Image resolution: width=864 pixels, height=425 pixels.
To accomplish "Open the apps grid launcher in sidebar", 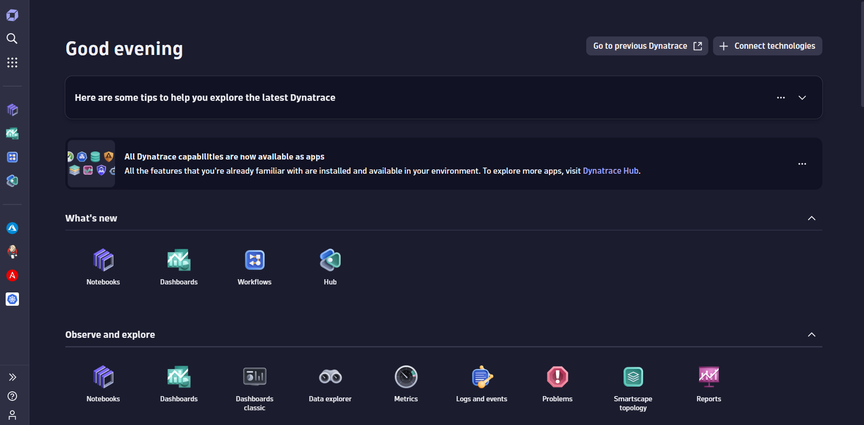I will click(12, 62).
